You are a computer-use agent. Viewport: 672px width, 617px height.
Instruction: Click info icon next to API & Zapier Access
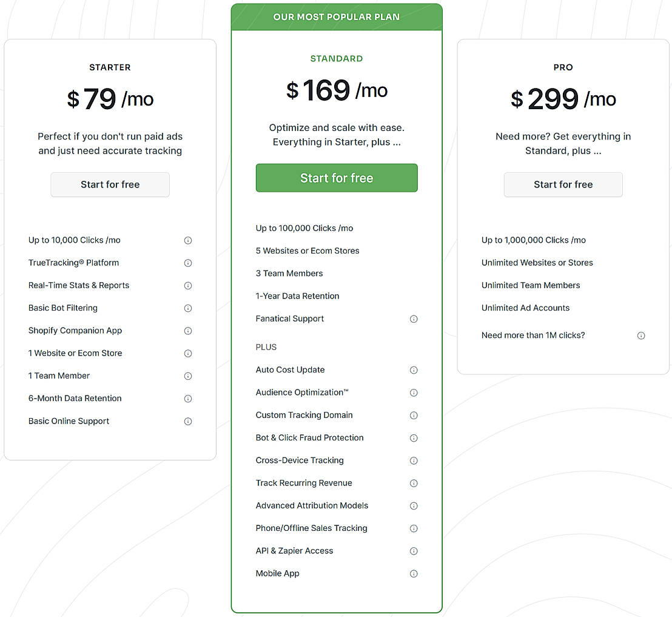414,551
